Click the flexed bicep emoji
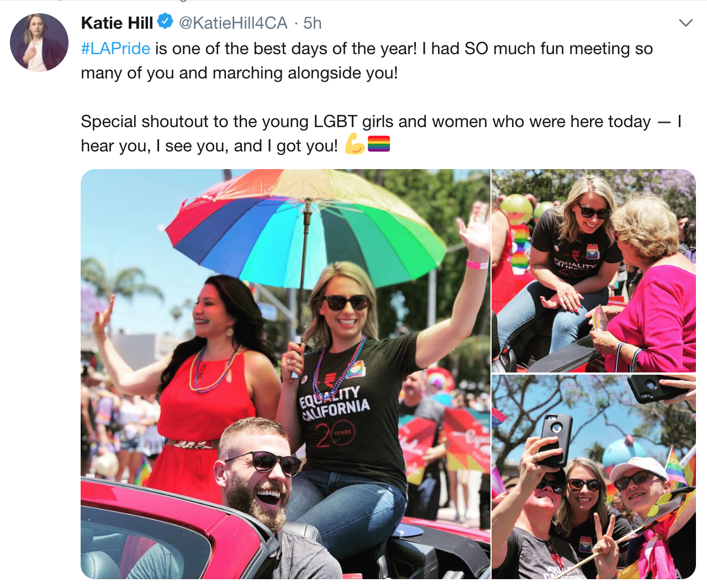 355,144
